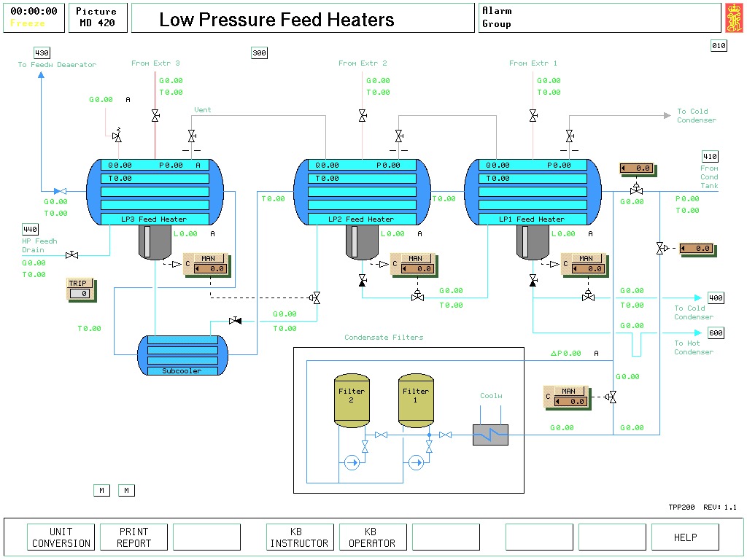The image size is (747, 560).
Task: Open KB INSTRUCTOR
Action: pos(300,537)
